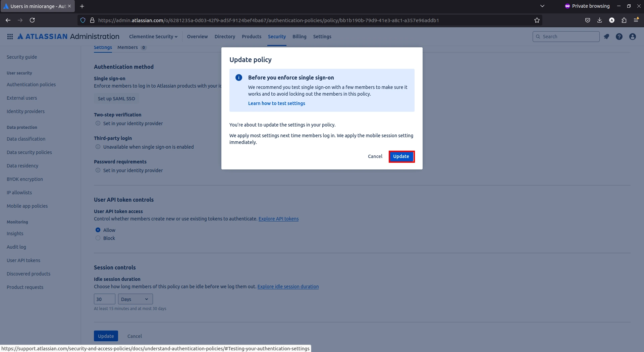Click the Update button in the dialog
The width and height of the screenshot is (644, 352).
(x=401, y=156)
